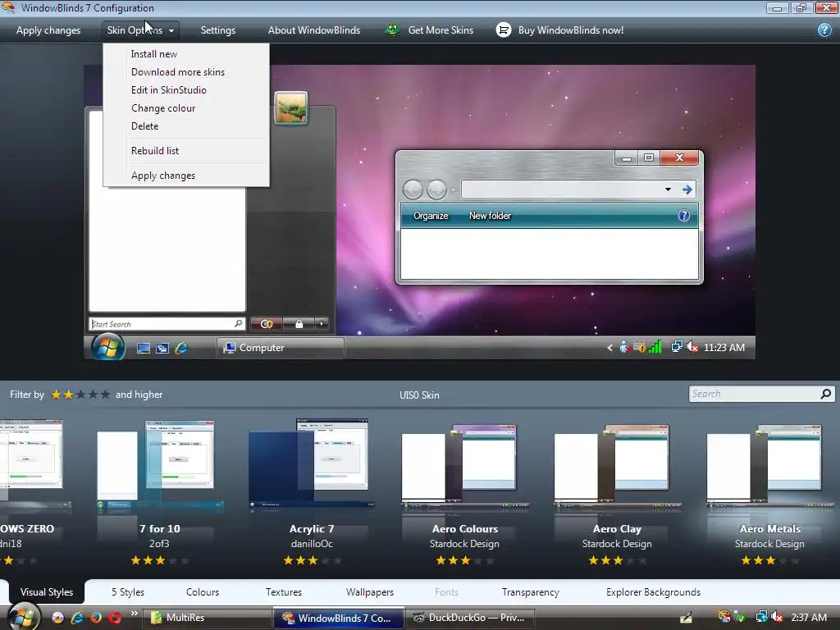
Task: Expand hidden preview tray icons chevron
Action: point(609,348)
